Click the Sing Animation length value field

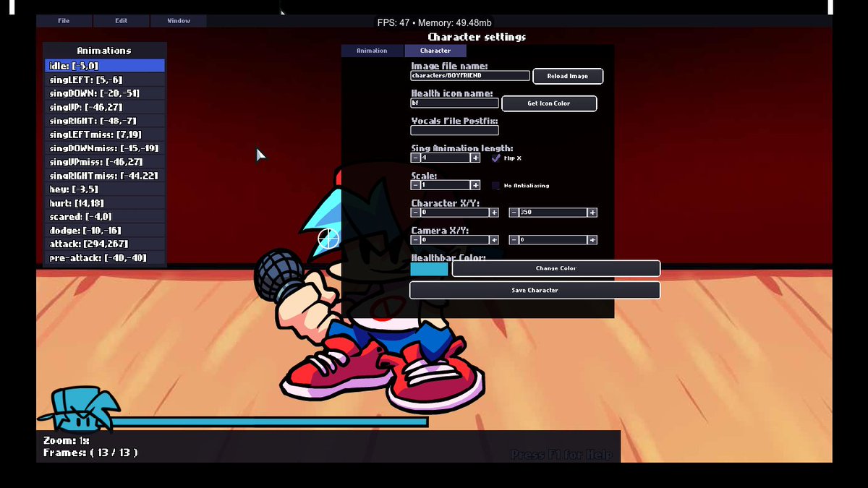pyautogui.click(x=446, y=158)
